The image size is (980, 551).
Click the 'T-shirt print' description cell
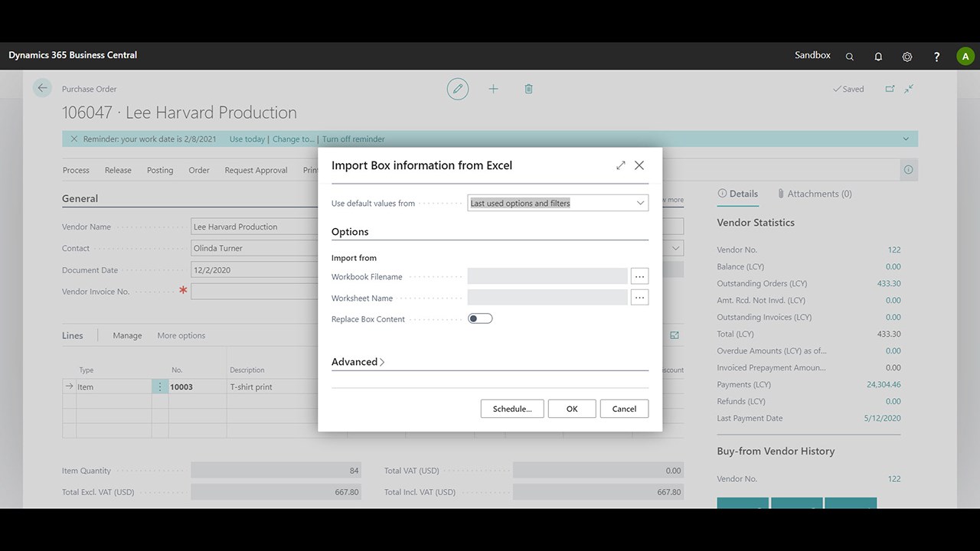[x=273, y=386]
